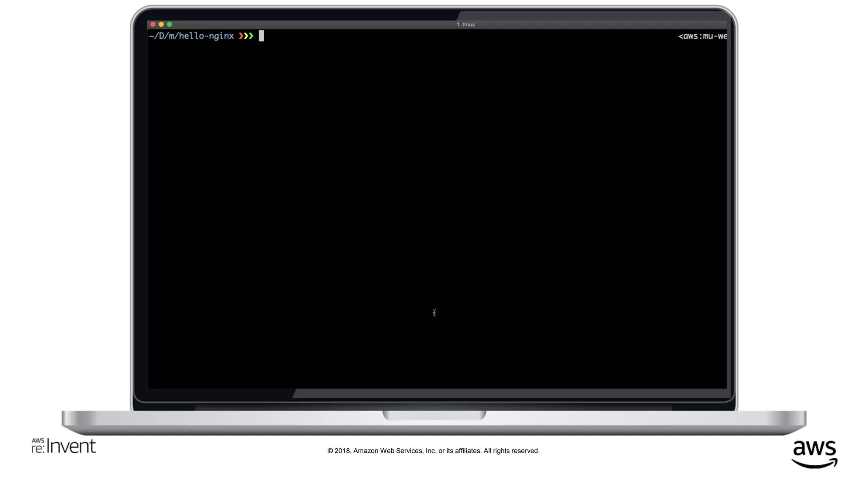
Task: Click 'All rights reserved' in the footer
Action: 511,451
